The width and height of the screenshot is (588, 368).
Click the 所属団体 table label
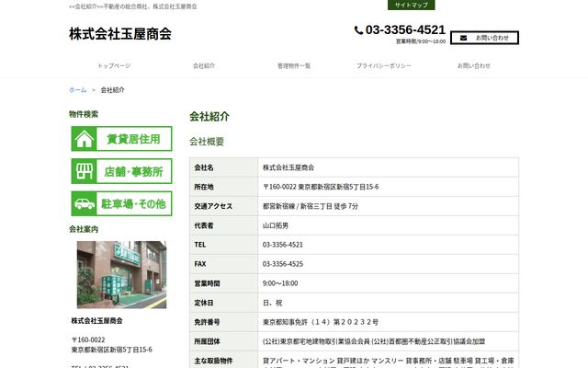click(207, 341)
